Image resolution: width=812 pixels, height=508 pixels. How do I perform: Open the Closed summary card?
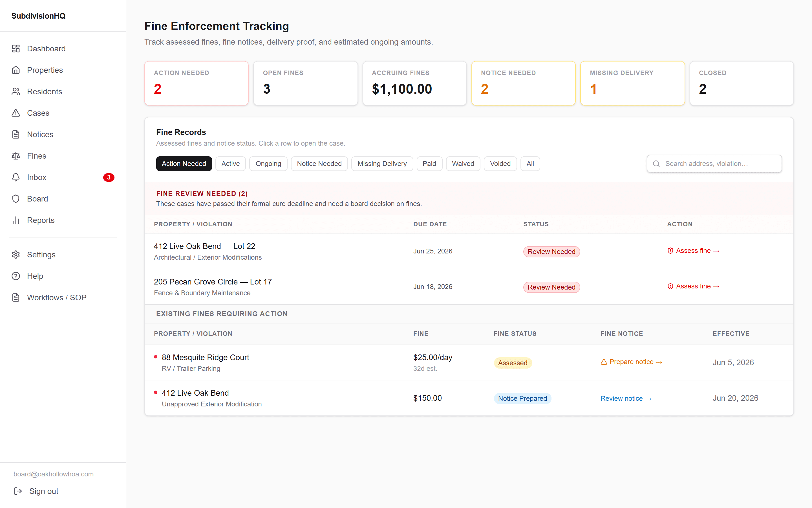click(x=742, y=83)
